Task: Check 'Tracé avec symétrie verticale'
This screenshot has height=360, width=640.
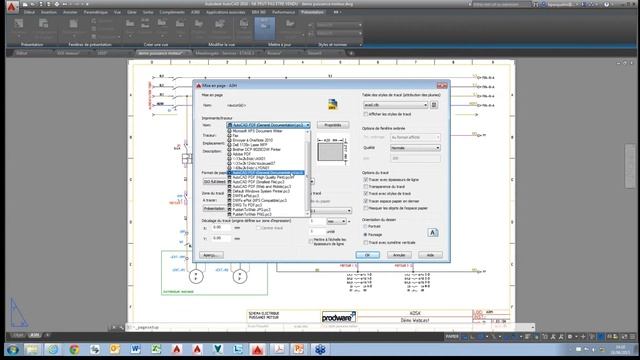Action: (x=366, y=242)
